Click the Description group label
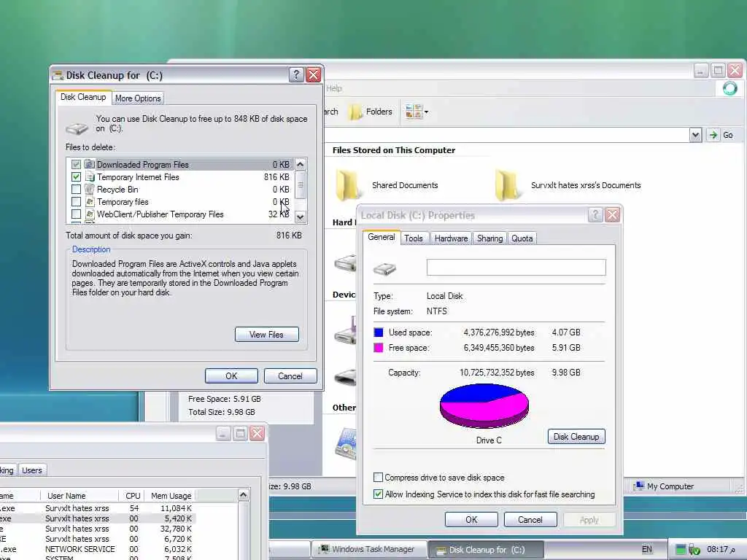 pyautogui.click(x=91, y=249)
